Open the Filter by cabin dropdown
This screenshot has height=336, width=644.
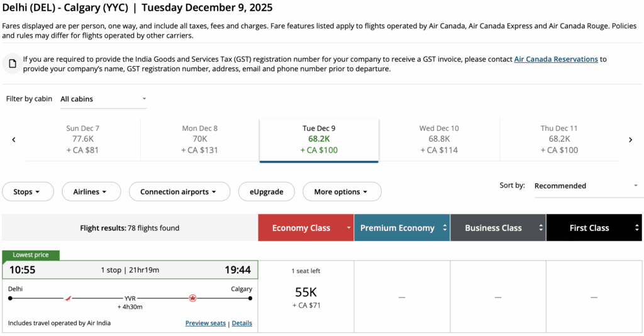tap(103, 99)
